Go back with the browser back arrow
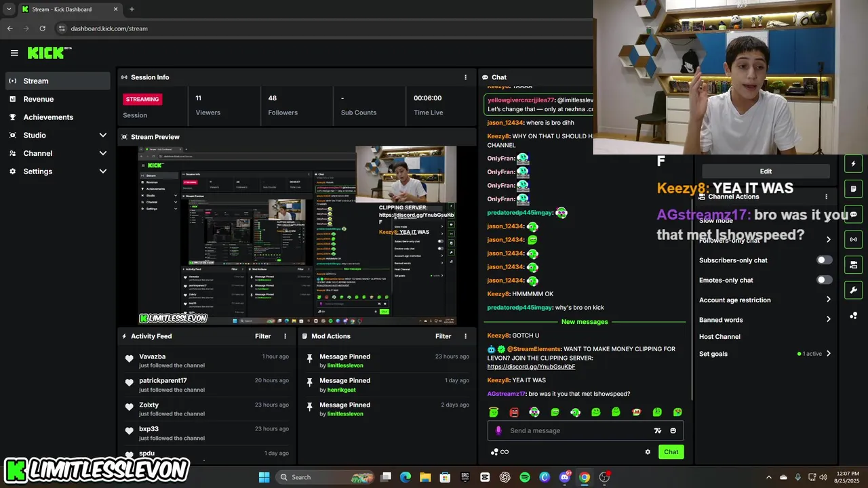The height and width of the screenshot is (488, 868). [9, 28]
